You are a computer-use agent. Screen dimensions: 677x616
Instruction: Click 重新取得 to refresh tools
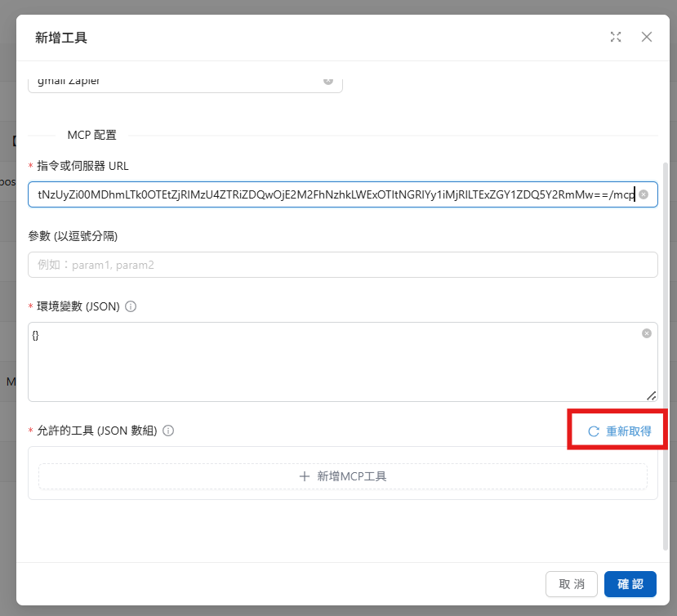click(620, 431)
